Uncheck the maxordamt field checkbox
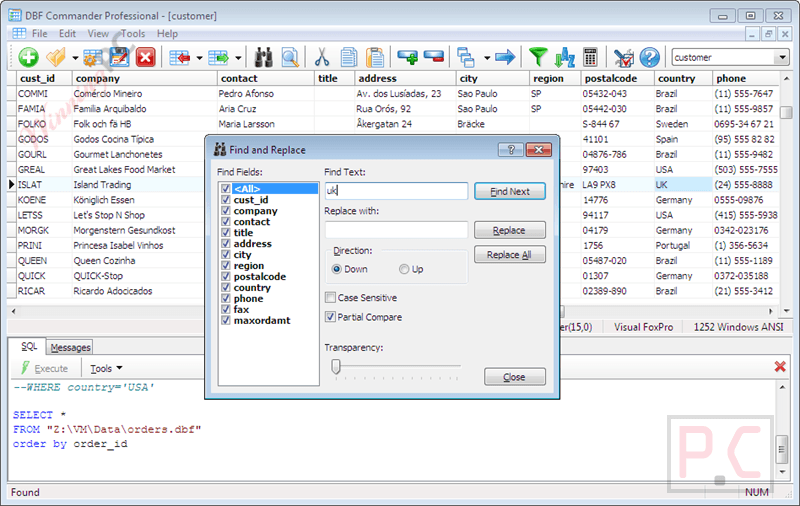The image size is (800, 506). coord(226,320)
